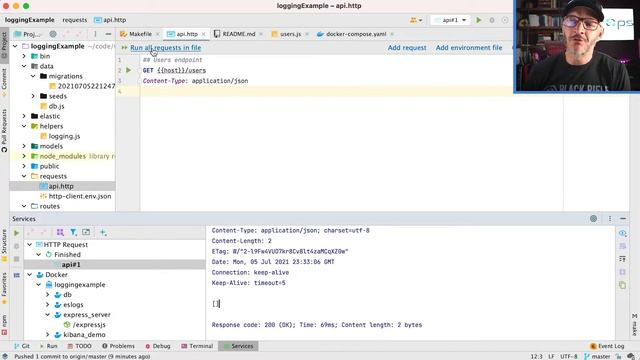Close the api.http editor tab
Image resolution: width=640 pixels, height=360 pixels.
pyautogui.click(x=203, y=34)
